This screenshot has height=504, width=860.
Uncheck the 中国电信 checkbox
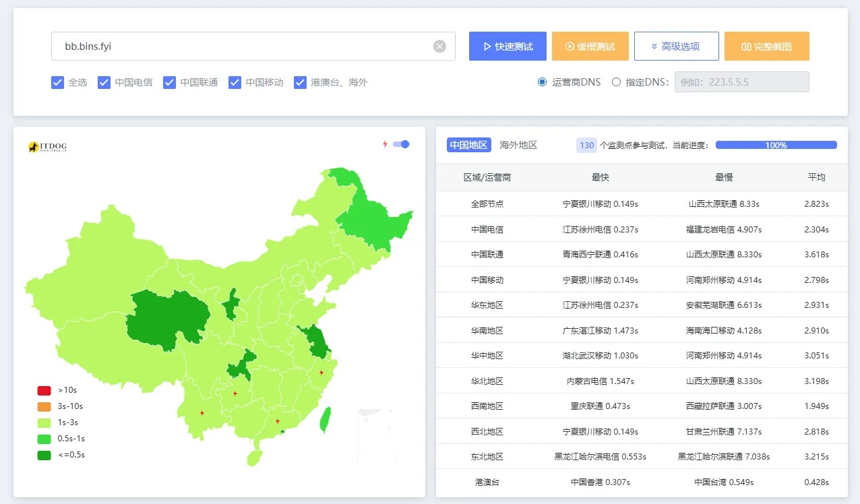coord(104,82)
